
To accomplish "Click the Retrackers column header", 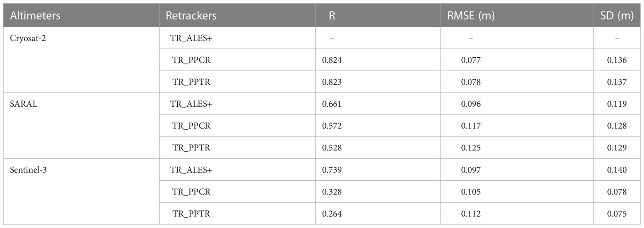I will tap(191, 16).
